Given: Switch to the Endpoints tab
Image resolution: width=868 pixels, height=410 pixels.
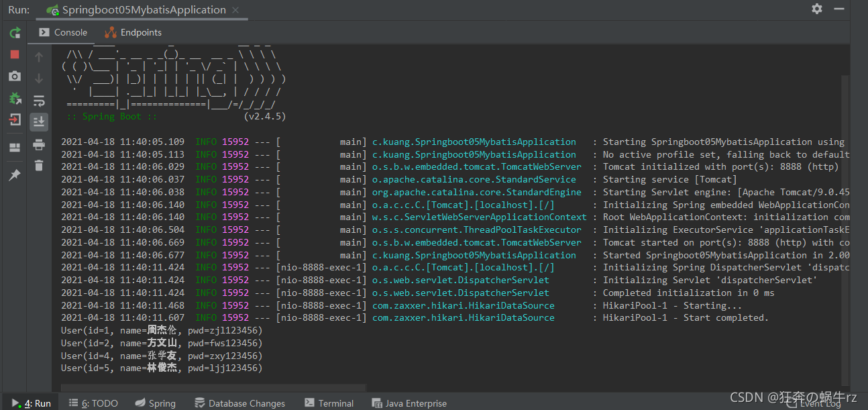Looking at the screenshot, I should (133, 32).
